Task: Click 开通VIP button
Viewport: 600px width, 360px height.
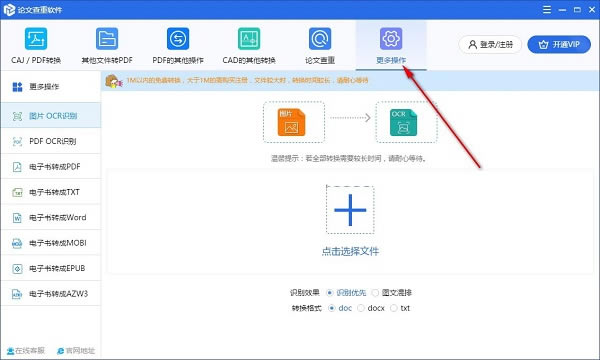Action: [559, 45]
